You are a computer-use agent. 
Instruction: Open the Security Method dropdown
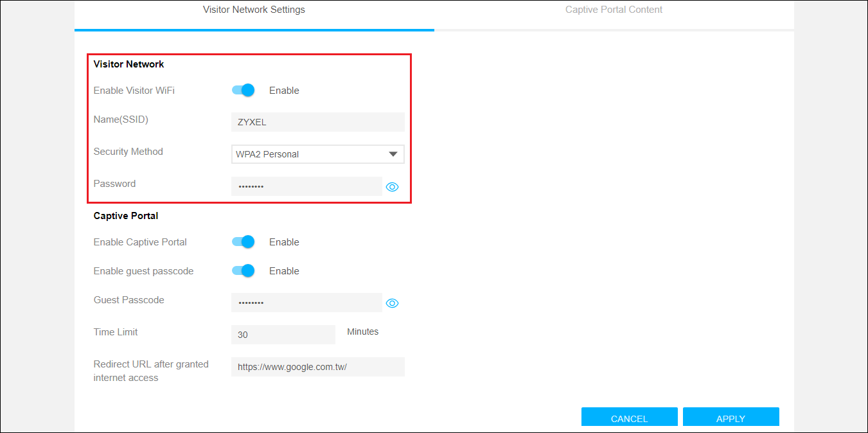pyautogui.click(x=318, y=154)
